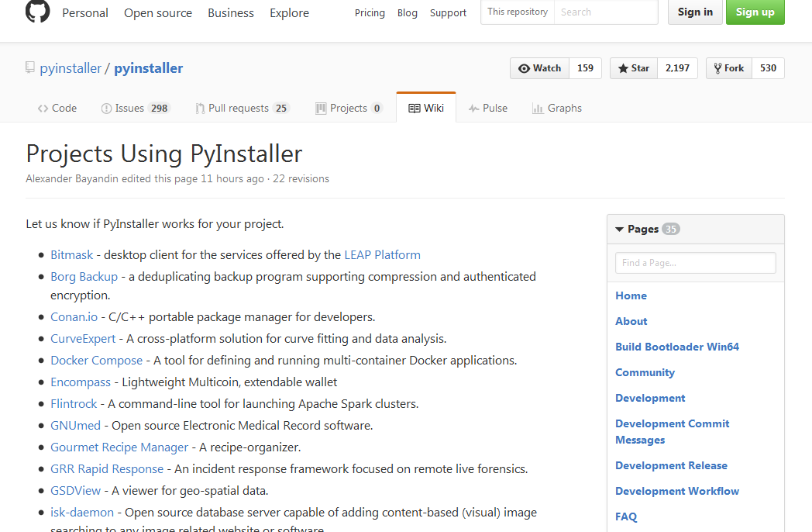Open the Docker Compose link

point(96,361)
